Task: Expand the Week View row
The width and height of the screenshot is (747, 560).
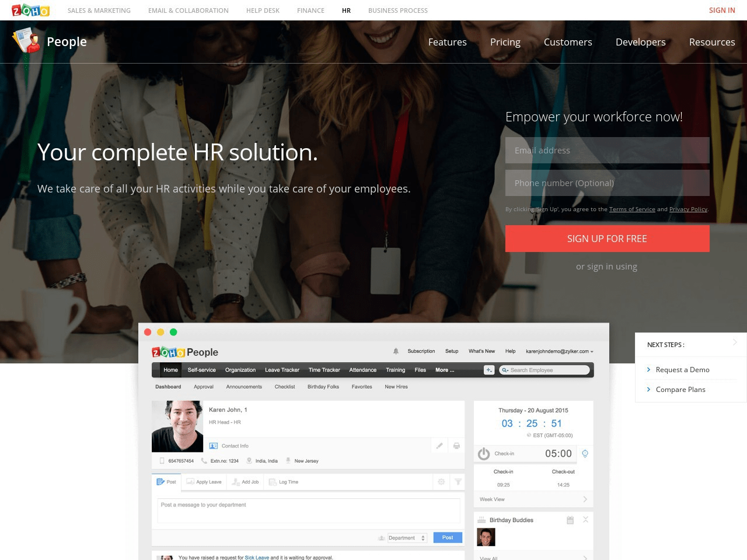Action: [x=533, y=499]
